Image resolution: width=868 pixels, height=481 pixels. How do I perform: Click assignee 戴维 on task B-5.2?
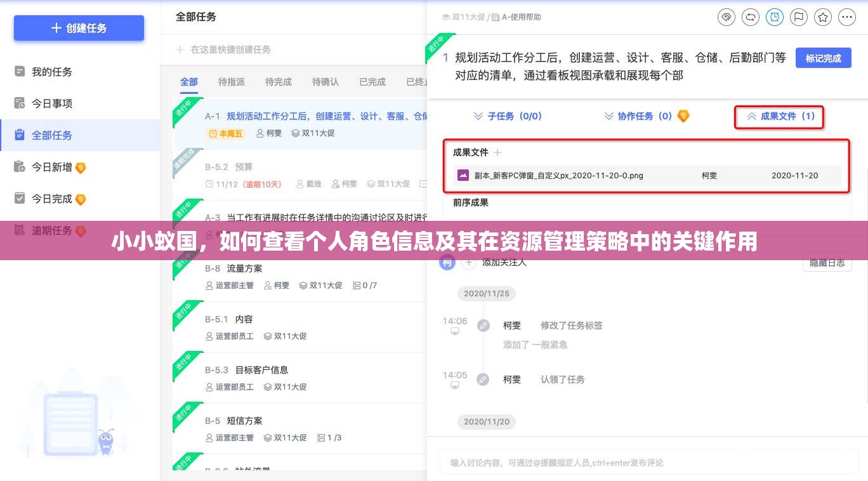pos(308,184)
